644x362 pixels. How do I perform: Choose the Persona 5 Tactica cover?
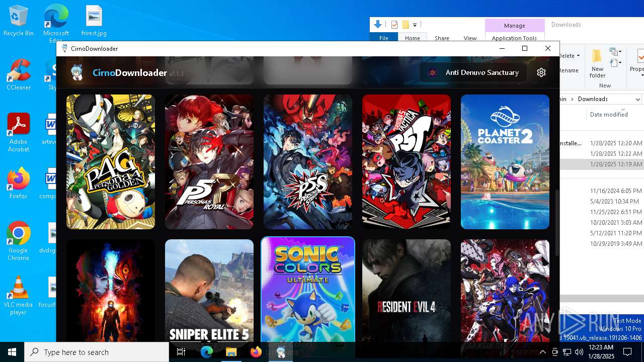coord(407,162)
